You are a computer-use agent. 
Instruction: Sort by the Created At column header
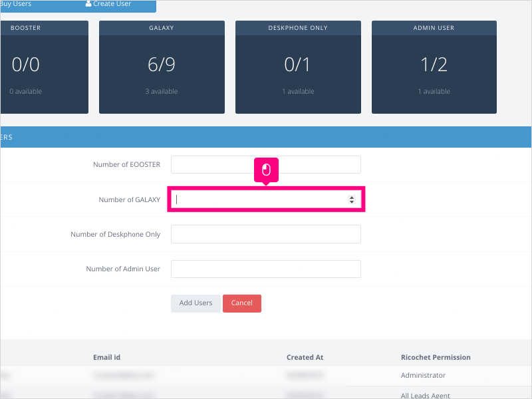pos(305,357)
